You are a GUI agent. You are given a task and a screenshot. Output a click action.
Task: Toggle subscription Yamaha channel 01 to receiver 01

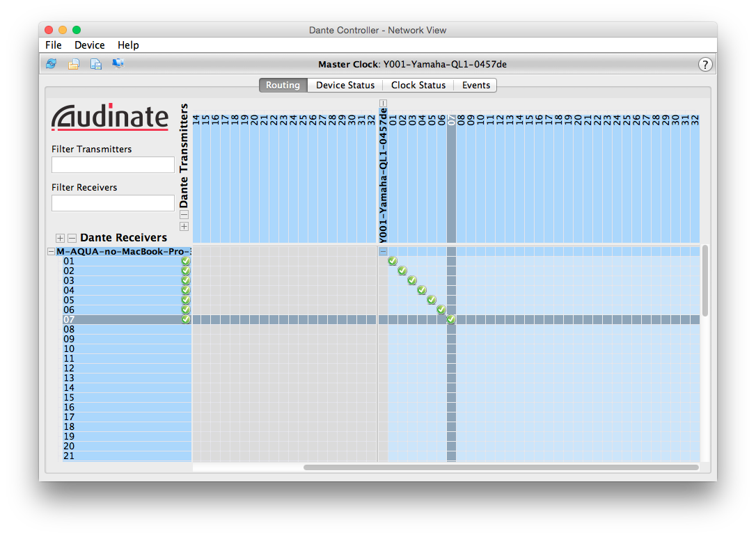(x=393, y=261)
